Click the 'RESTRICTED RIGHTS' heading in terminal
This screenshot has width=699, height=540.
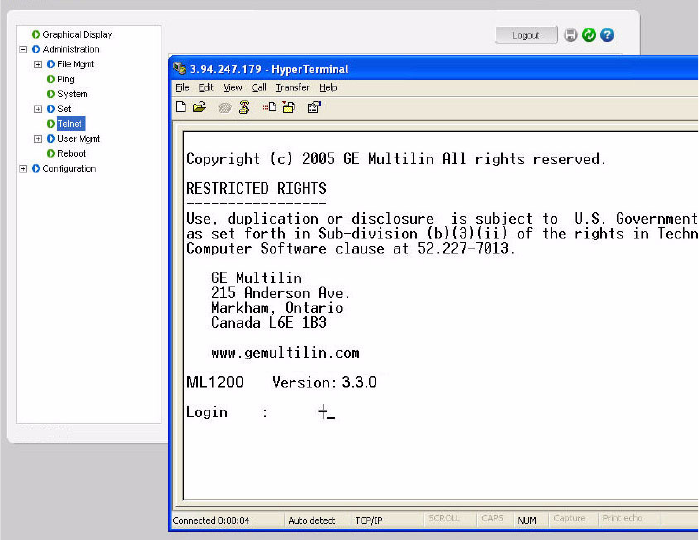(256, 188)
